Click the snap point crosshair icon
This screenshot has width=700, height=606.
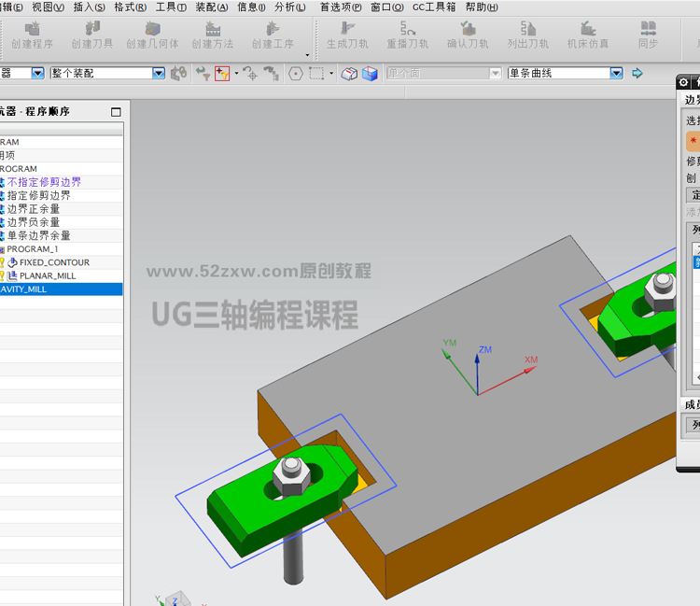coord(250,73)
